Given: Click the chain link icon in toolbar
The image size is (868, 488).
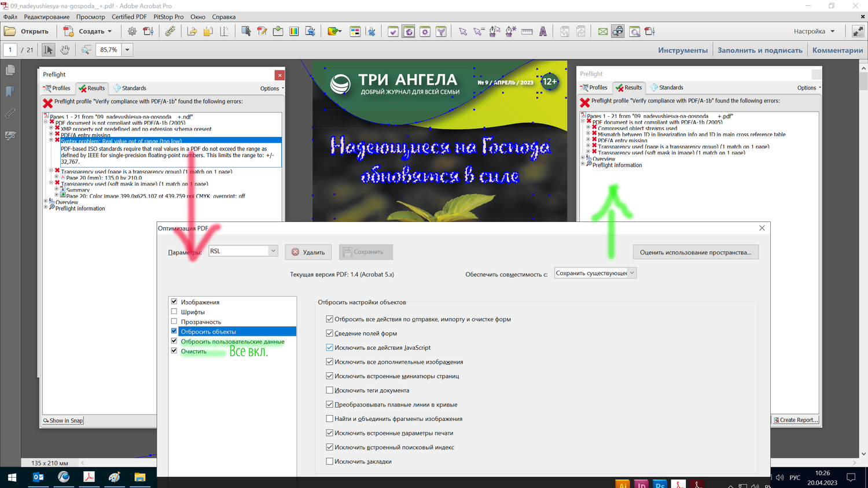Looking at the screenshot, I should 170,32.
